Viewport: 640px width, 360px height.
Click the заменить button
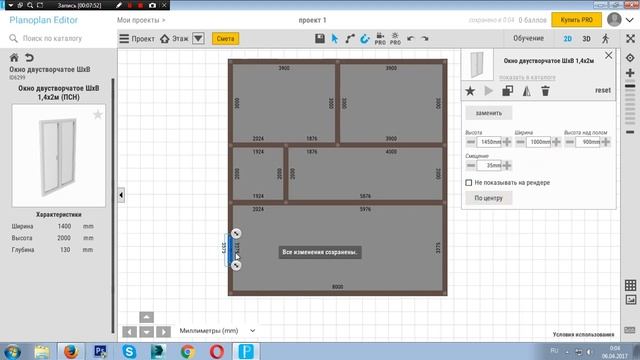click(x=489, y=113)
